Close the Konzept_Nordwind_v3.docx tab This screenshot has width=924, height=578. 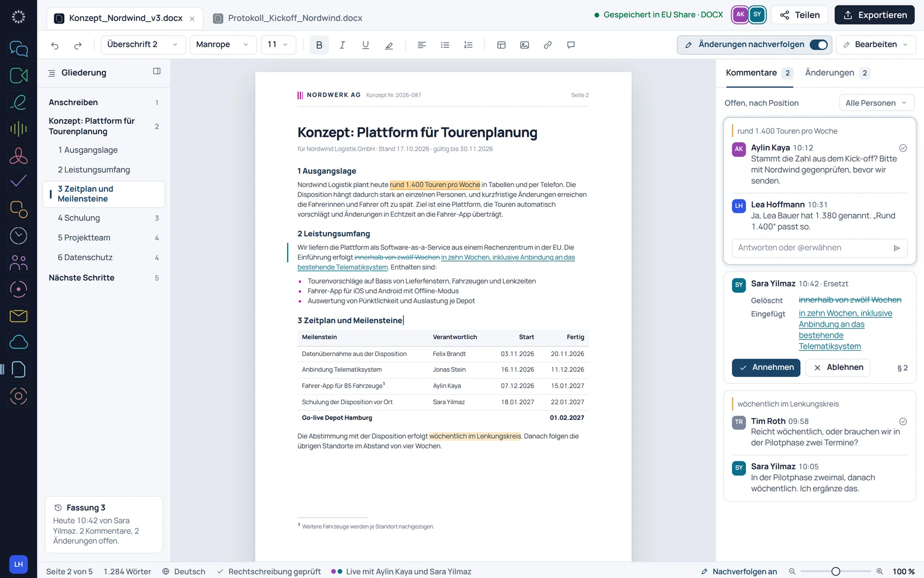(x=192, y=19)
